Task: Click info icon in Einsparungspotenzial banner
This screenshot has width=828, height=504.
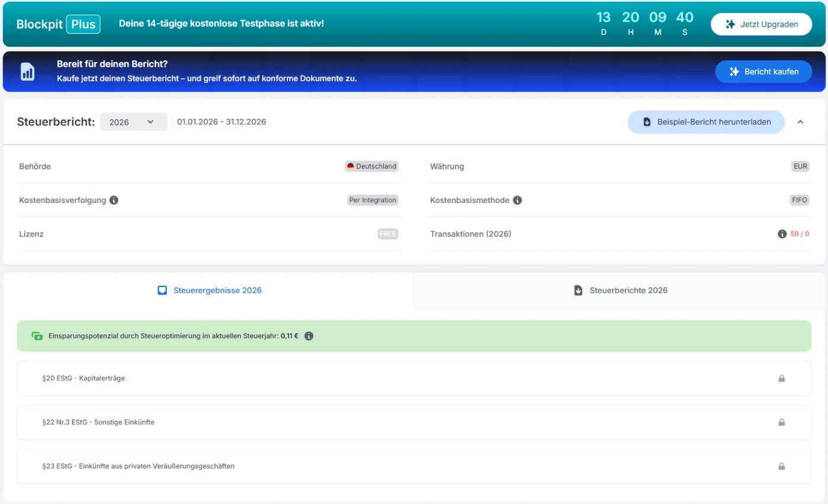Action: (x=309, y=336)
